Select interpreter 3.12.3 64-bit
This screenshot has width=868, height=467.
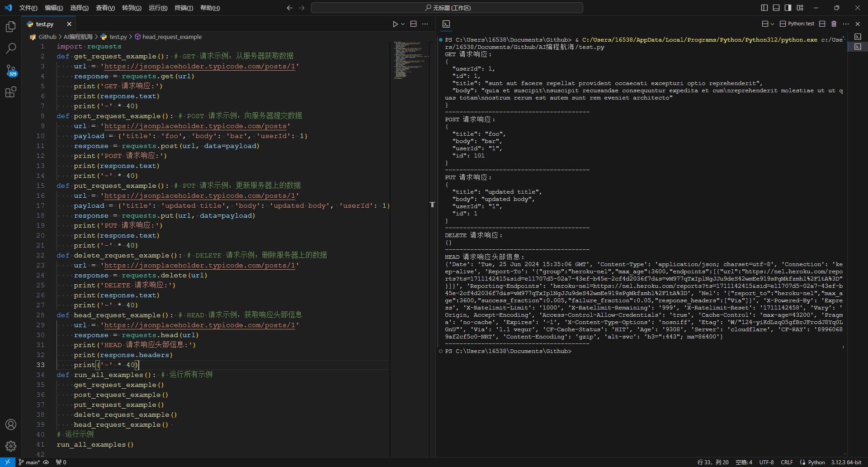846,462
